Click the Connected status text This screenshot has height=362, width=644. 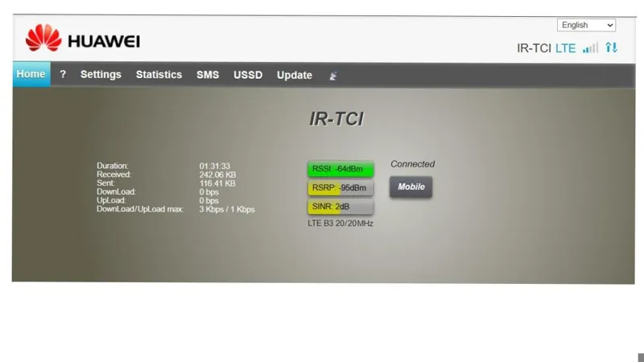click(x=412, y=164)
